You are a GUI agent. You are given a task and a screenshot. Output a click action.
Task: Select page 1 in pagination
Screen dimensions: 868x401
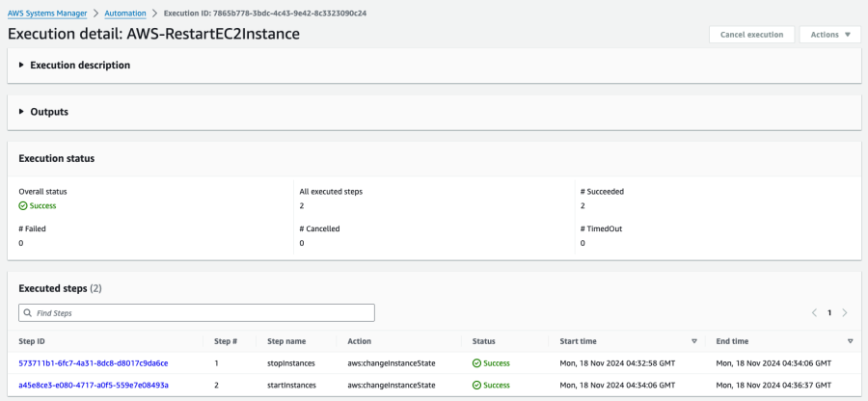point(828,313)
